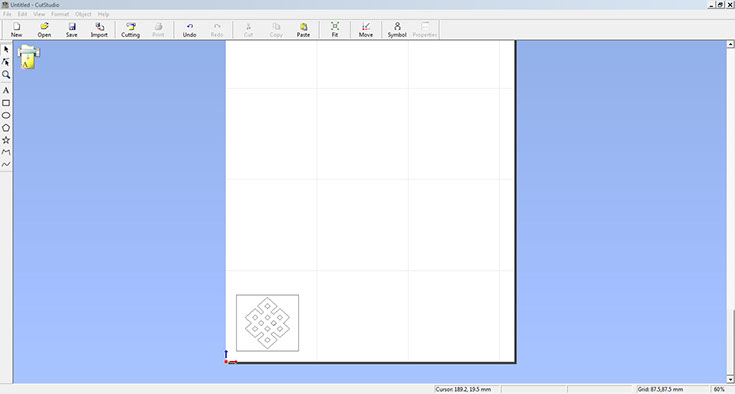Open a file with the Open icon
The height and width of the screenshot is (394, 735).
44,30
